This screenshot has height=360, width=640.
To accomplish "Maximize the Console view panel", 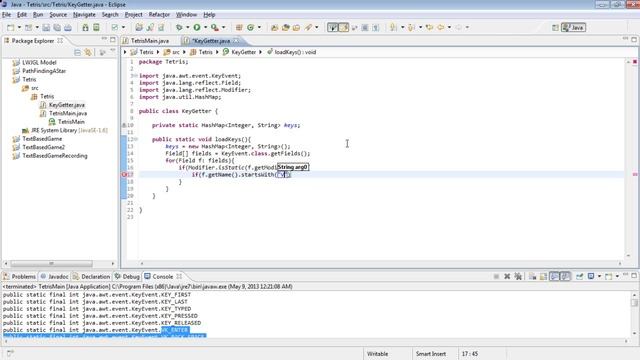I will tap(634, 276).
